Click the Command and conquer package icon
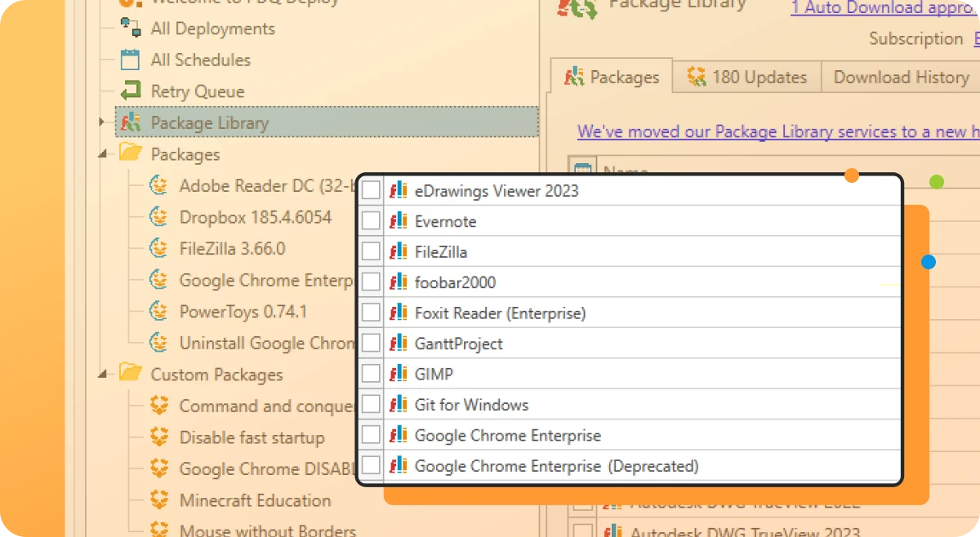 click(158, 406)
